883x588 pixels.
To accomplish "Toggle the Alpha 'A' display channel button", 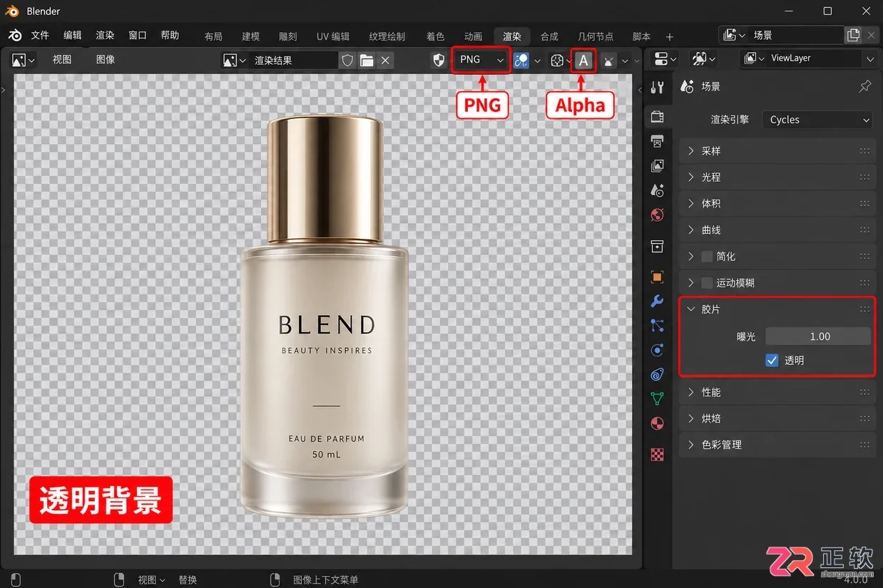I will coord(583,61).
